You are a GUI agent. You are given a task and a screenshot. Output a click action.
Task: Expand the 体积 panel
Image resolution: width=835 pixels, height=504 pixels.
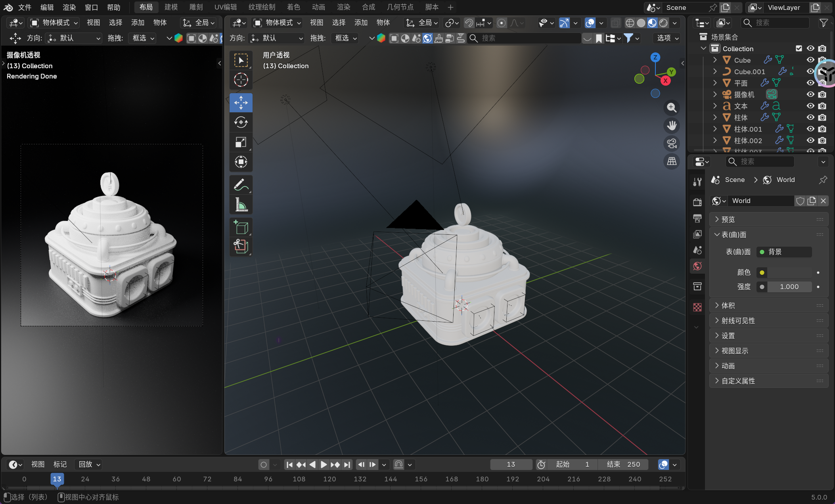(728, 305)
